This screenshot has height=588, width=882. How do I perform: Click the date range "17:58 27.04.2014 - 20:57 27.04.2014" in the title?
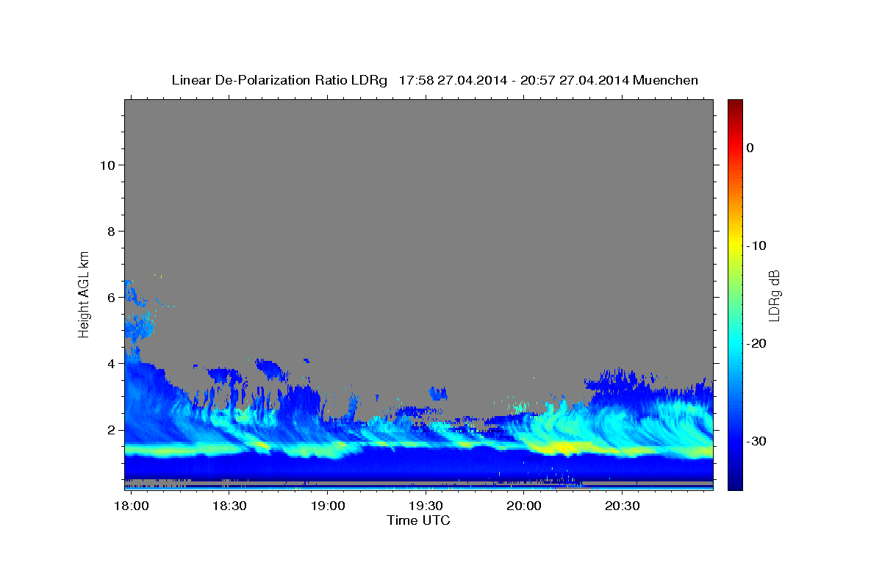tap(513, 80)
